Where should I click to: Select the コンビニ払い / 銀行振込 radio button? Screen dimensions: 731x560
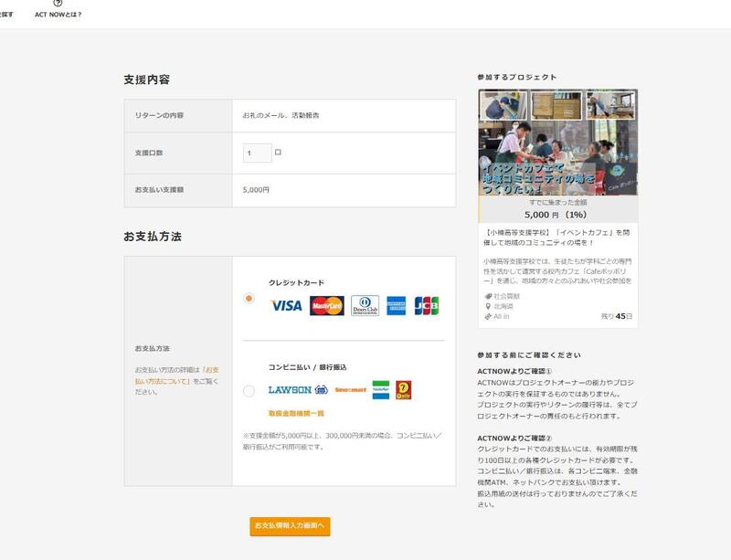(249, 391)
